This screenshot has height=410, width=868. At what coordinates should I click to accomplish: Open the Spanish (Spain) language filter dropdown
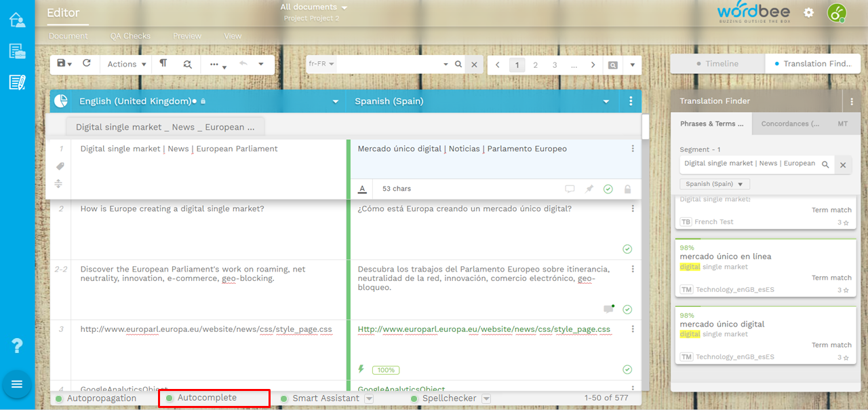coord(715,184)
